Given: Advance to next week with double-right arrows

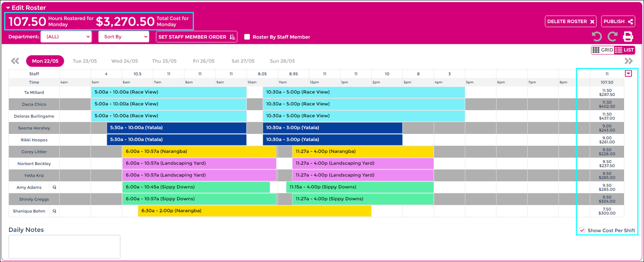Looking at the screenshot, I should point(629,61).
